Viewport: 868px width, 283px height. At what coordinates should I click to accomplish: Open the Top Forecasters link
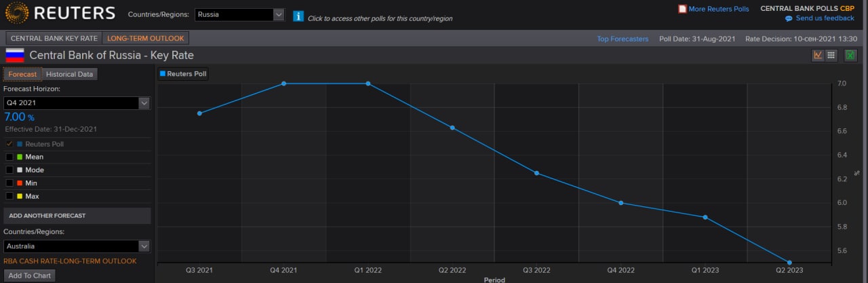[x=623, y=39]
